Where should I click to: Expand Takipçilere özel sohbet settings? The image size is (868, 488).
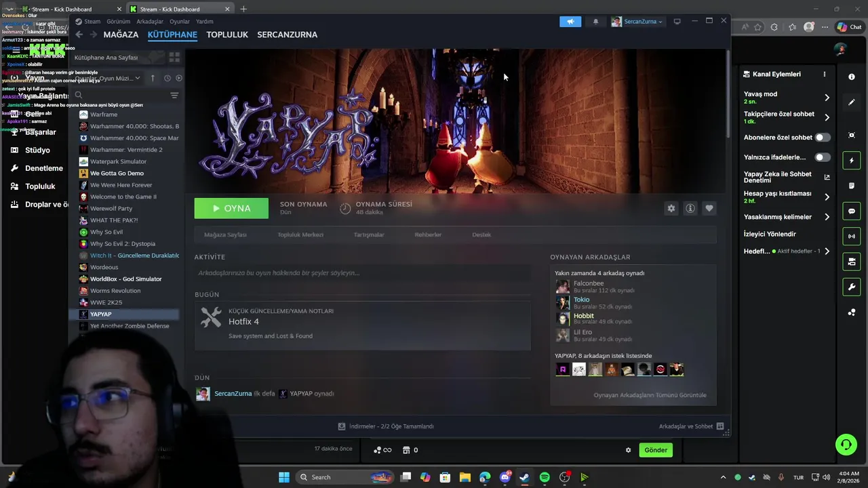[x=827, y=117]
